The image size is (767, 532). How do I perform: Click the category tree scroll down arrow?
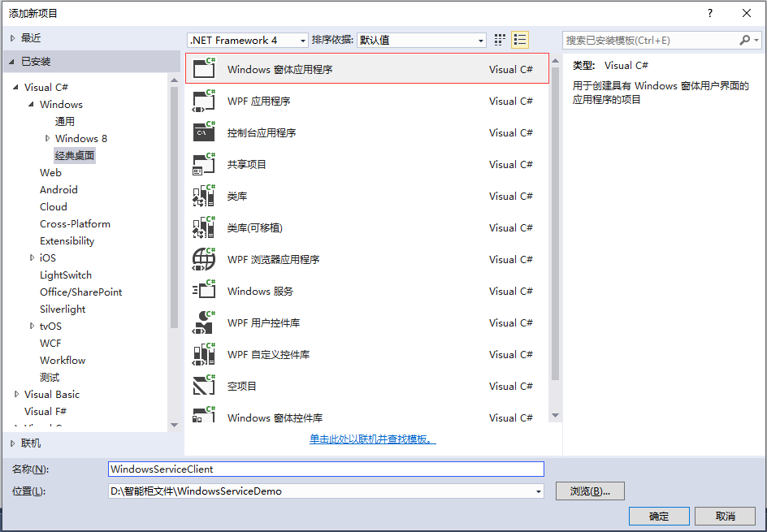pos(174,425)
